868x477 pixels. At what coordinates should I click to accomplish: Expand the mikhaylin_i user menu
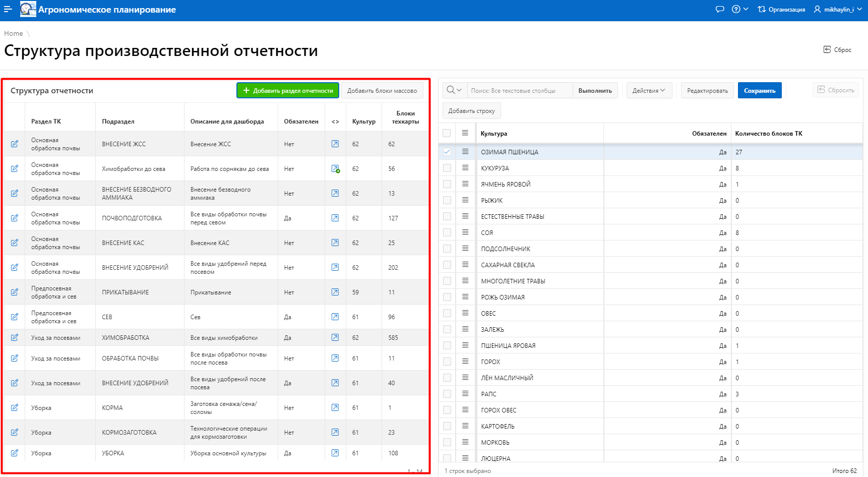(x=838, y=9)
